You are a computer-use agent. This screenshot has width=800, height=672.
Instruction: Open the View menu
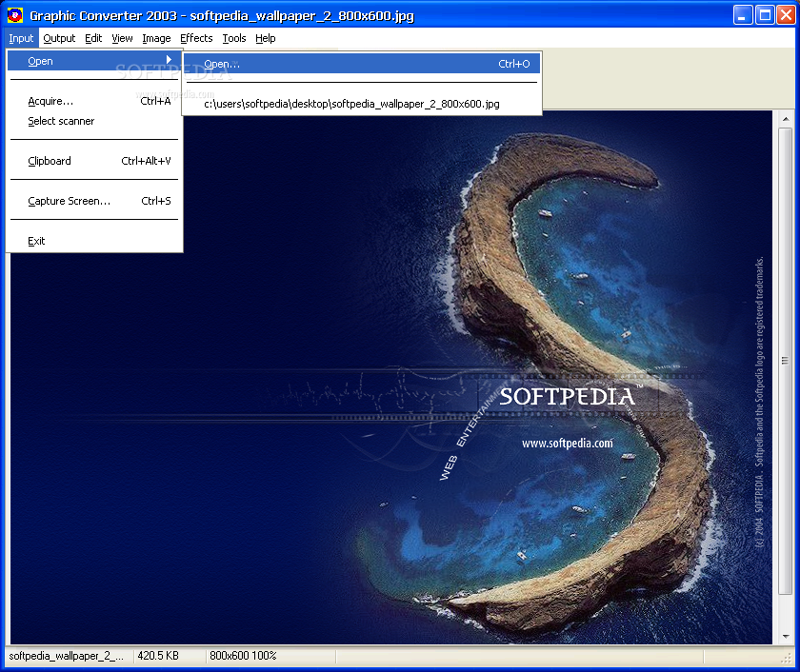pos(122,38)
